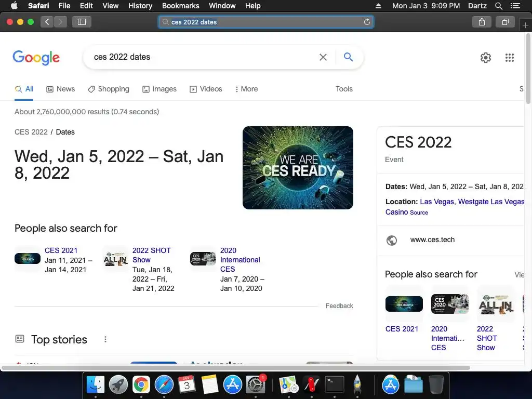Open the File menu
The width and height of the screenshot is (532, 399).
pyautogui.click(x=64, y=6)
